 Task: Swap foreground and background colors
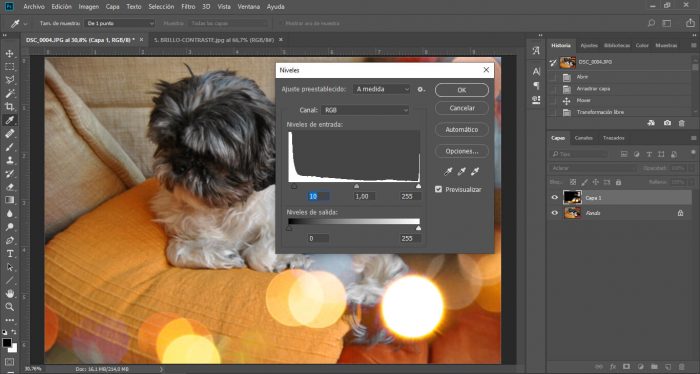point(14,332)
